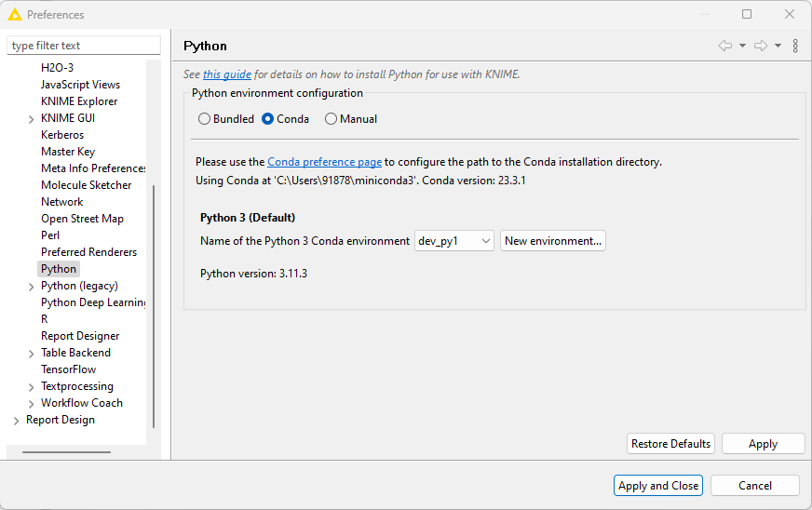This screenshot has height=510, width=812.
Task: Select the Manual radio button
Action: point(331,119)
